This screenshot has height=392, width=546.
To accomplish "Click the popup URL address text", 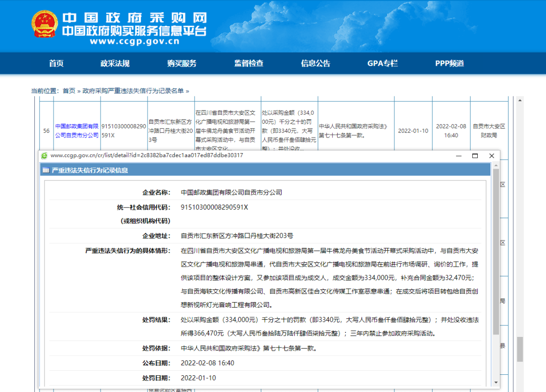I will click(147, 156).
